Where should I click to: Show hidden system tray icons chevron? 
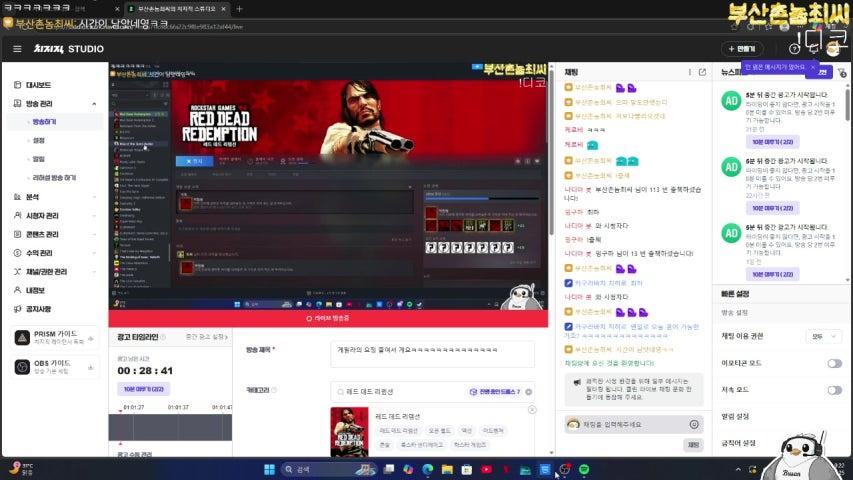(x=738, y=469)
